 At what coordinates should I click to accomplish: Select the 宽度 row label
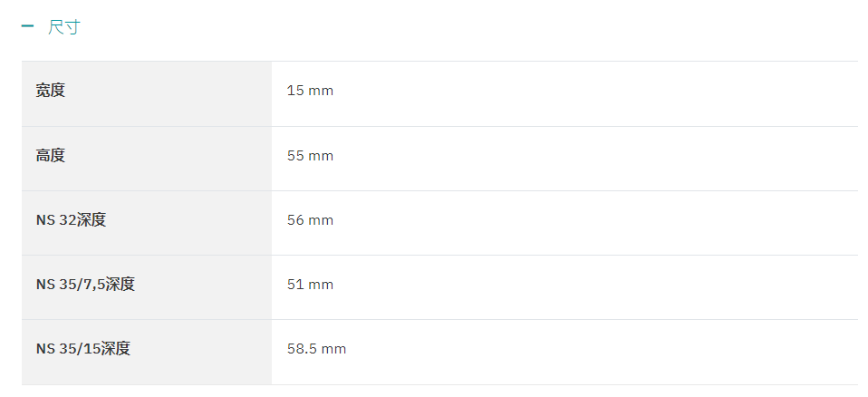(x=51, y=91)
